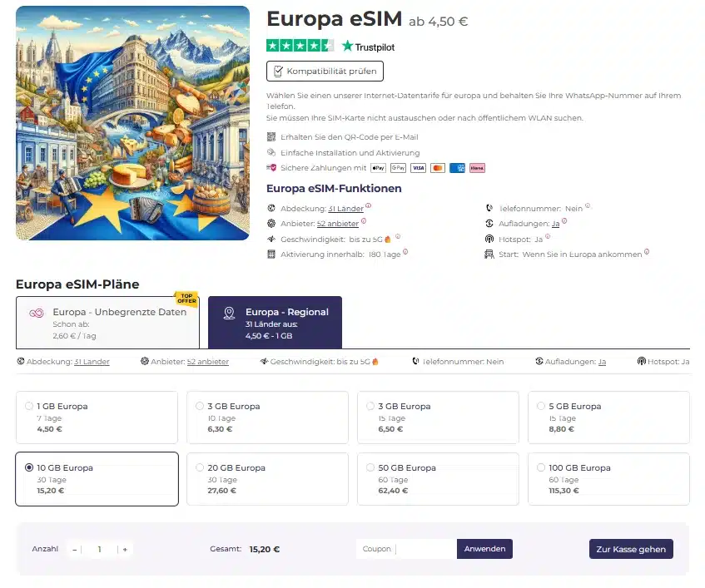
Task: Click the Zur Kasse gehen button
Action: 631,549
